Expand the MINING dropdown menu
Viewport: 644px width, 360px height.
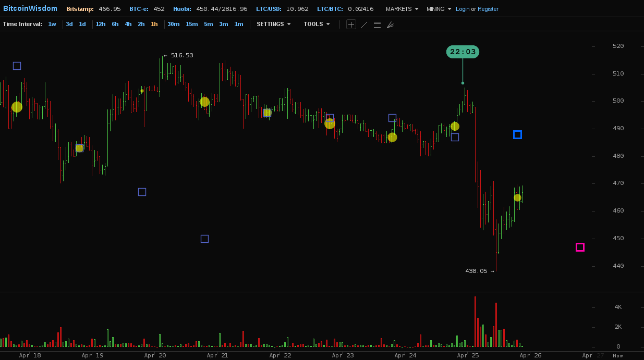click(x=439, y=9)
